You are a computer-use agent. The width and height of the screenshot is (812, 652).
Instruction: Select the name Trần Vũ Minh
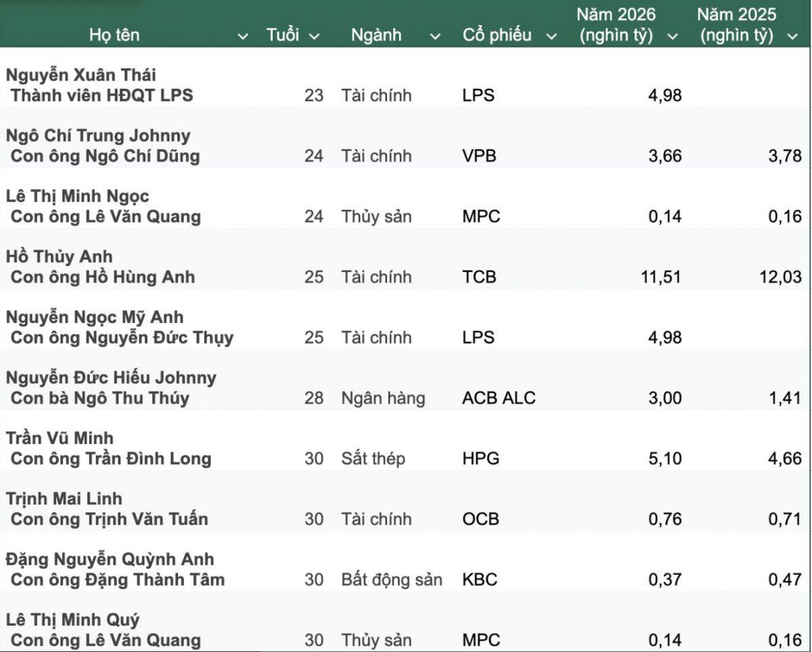[x=60, y=438]
